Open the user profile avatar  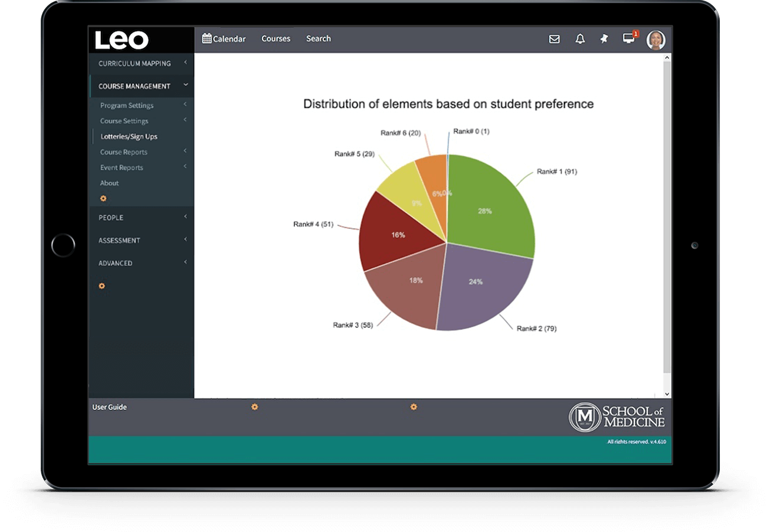point(655,40)
